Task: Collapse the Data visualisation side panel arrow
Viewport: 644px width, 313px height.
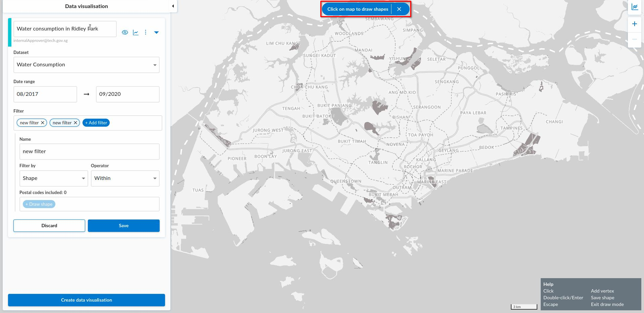Action: (173, 6)
